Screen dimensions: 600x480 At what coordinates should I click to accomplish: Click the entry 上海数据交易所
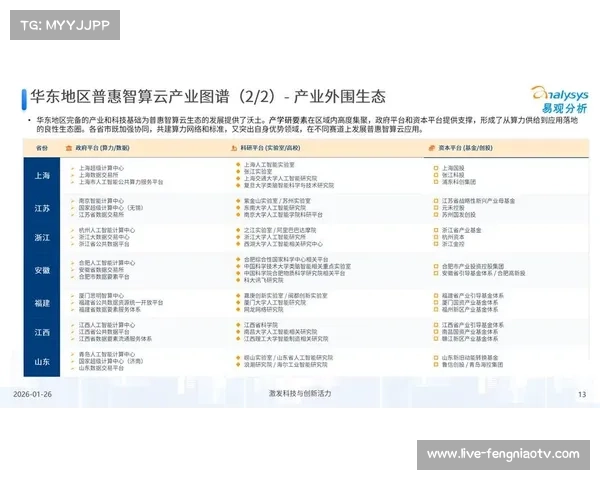point(99,175)
